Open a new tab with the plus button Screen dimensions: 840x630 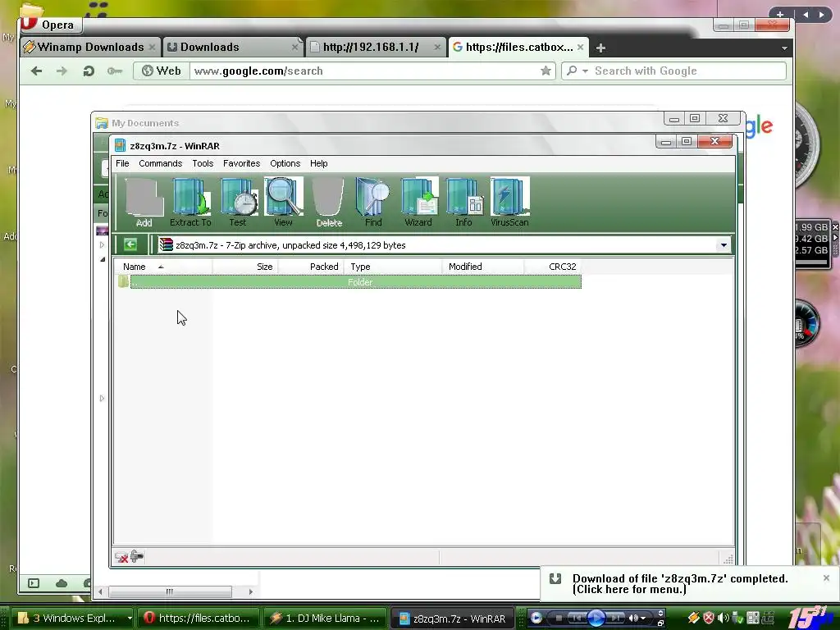(x=600, y=48)
